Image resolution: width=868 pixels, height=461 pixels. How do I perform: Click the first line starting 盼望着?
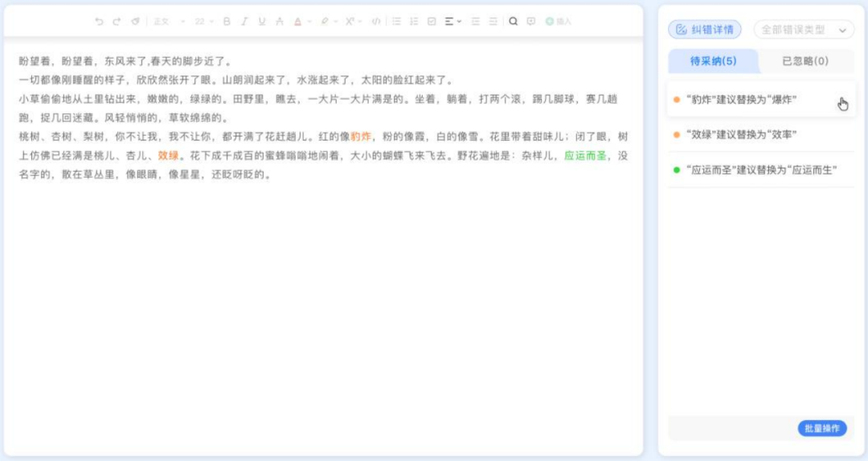point(125,61)
